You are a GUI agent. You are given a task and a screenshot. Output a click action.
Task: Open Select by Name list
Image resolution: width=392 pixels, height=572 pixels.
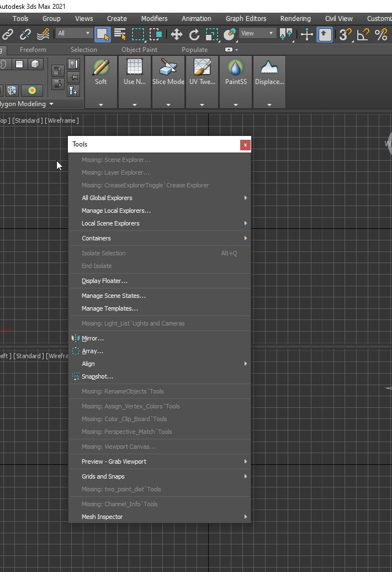point(120,34)
